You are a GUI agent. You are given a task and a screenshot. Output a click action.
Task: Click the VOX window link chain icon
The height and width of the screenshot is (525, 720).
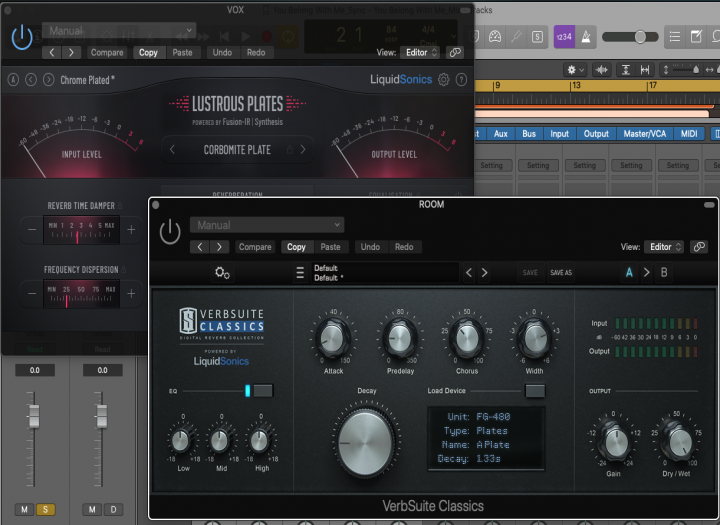coord(455,52)
